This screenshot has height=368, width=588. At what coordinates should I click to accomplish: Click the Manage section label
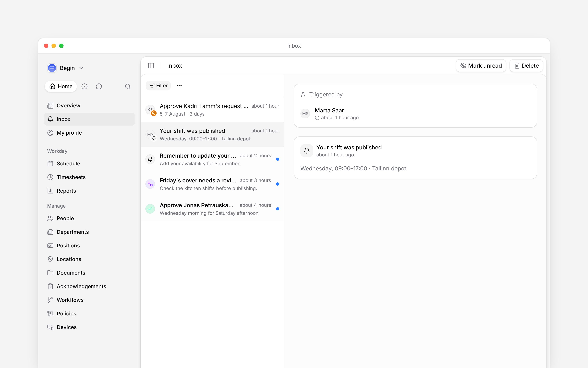coord(56,206)
